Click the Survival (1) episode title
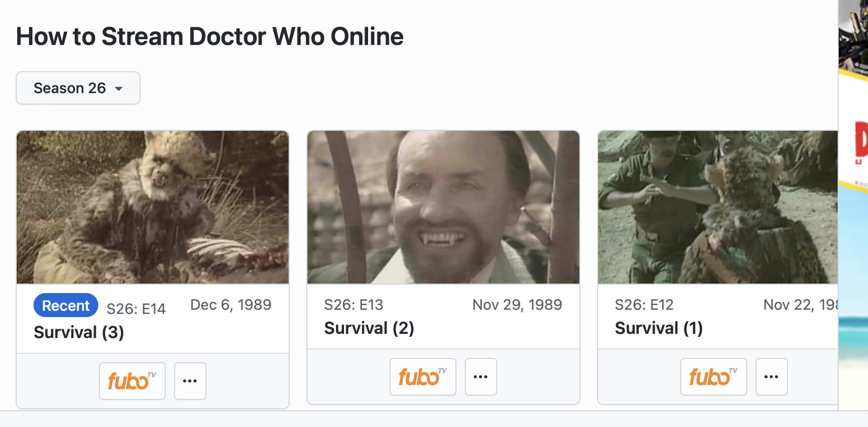The width and height of the screenshot is (868, 427). point(659,328)
